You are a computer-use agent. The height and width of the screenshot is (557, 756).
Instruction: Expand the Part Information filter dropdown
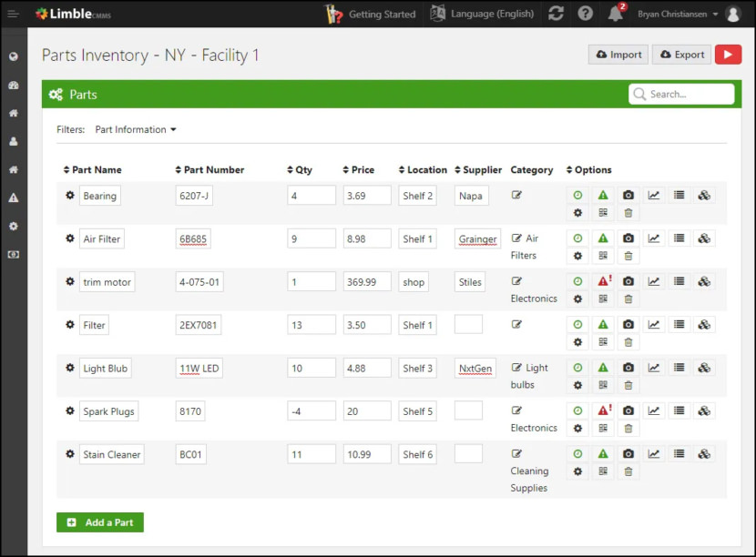pyautogui.click(x=136, y=129)
